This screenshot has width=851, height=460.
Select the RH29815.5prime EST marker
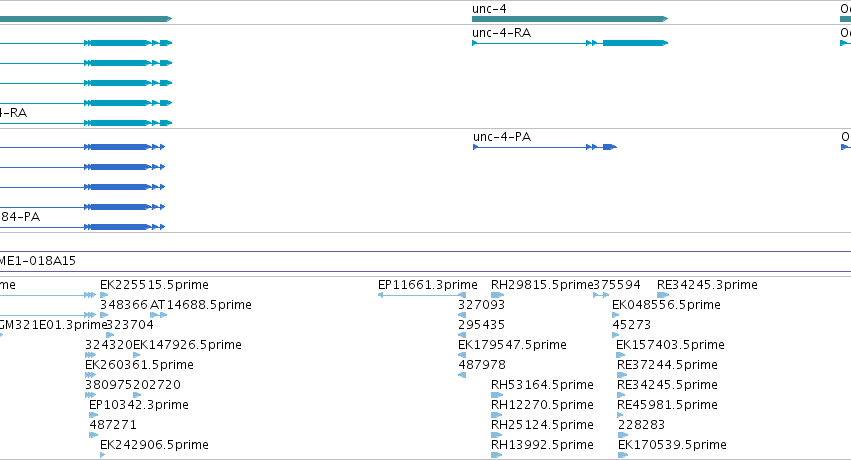(498, 295)
